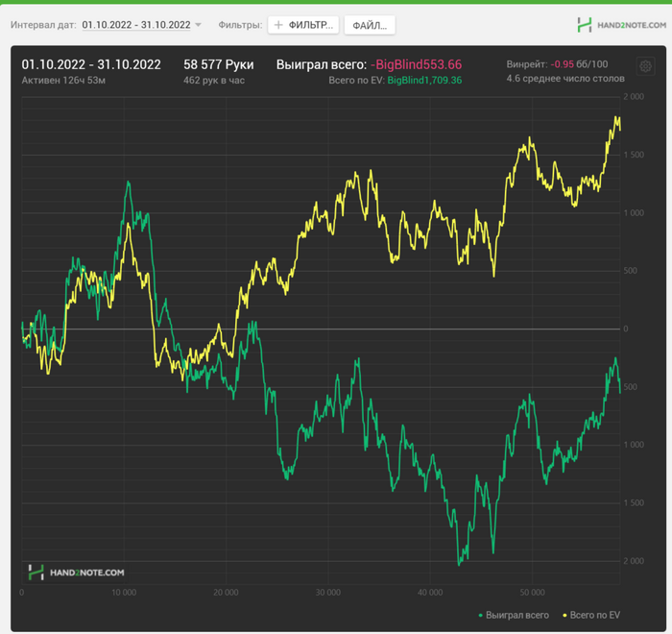Click the chart header date 01.10.2022 - 31.10.2022

(x=91, y=64)
